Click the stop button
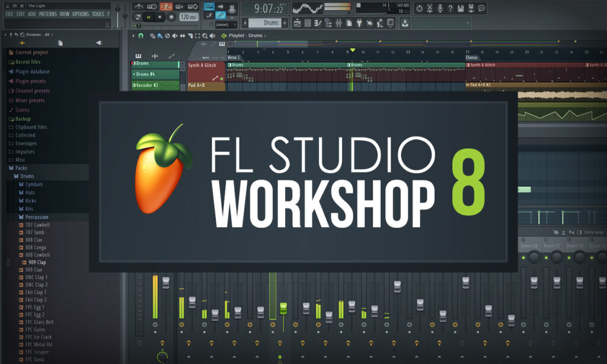The width and height of the screenshot is (607, 364). point(159,17)
